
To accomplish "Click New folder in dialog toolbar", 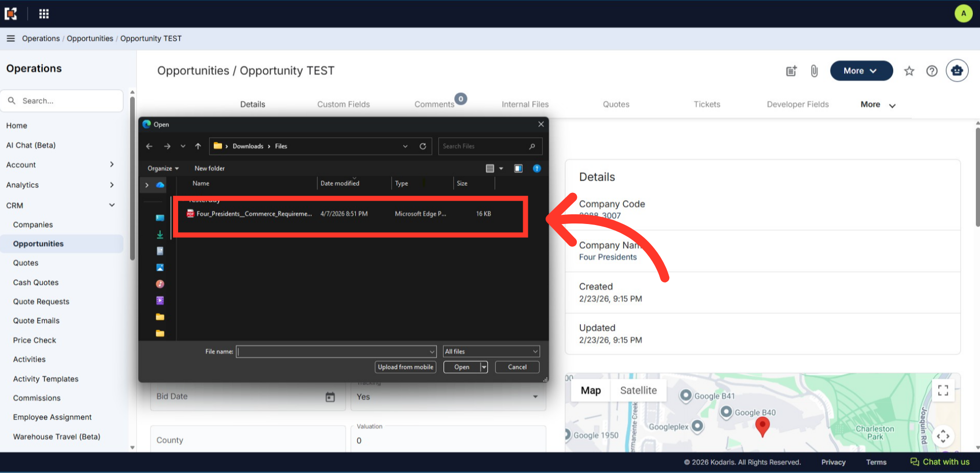I will coord(209,168).
